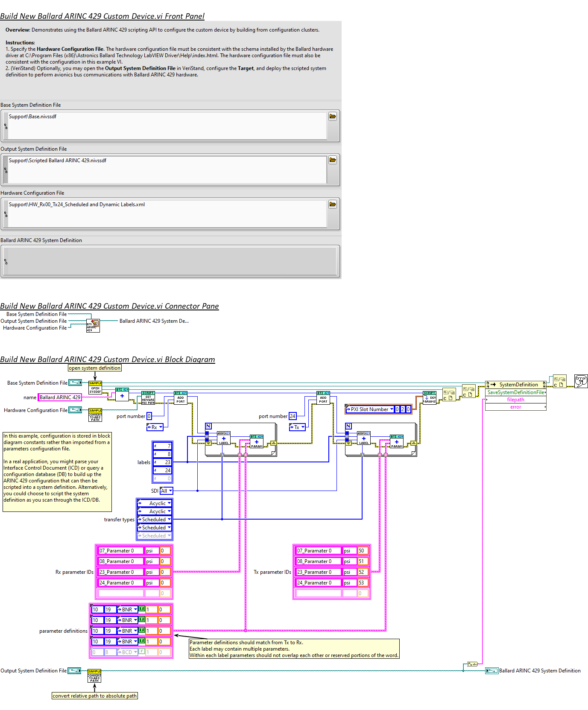Click the path-to-string conversion node
Image resolution: width=588 pixels, height=710 pixels.
pyautogui.click(x=472, y=664)
